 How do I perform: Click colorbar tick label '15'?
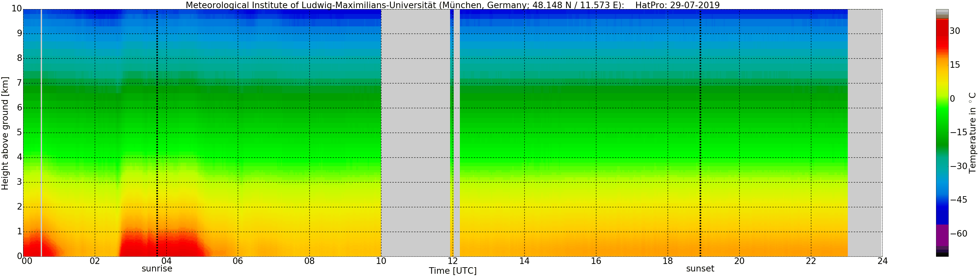coord(955,65)
